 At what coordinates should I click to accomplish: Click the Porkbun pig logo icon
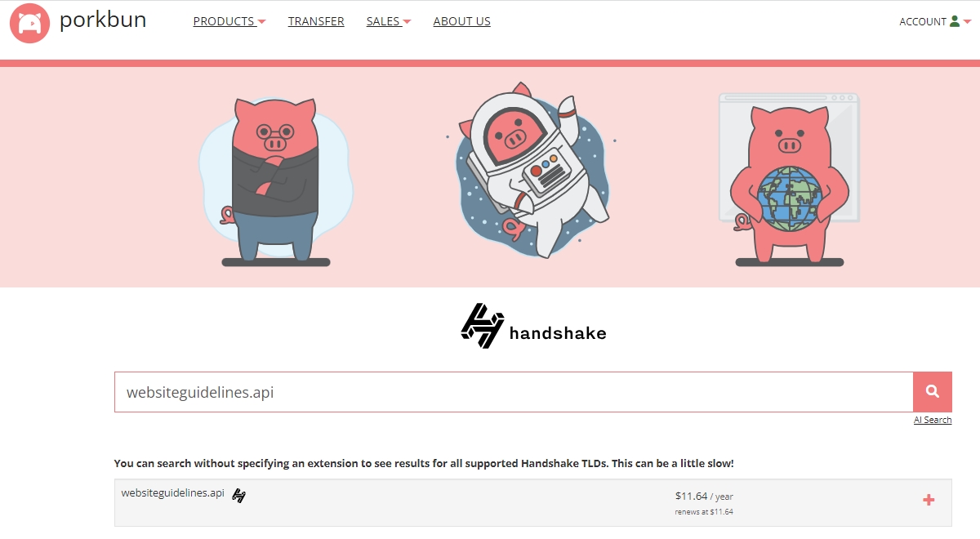[x=30, y=23]
